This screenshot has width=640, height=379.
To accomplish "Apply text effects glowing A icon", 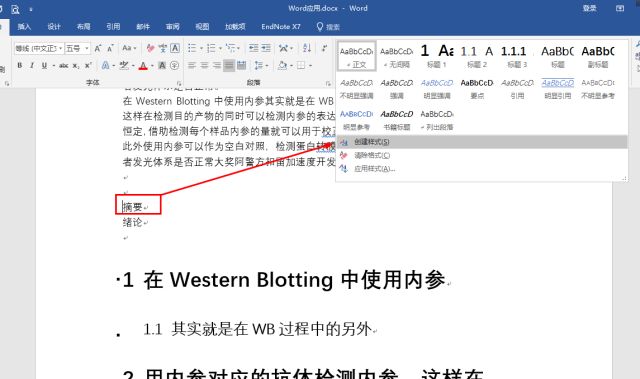I will [x=105, y=65].
